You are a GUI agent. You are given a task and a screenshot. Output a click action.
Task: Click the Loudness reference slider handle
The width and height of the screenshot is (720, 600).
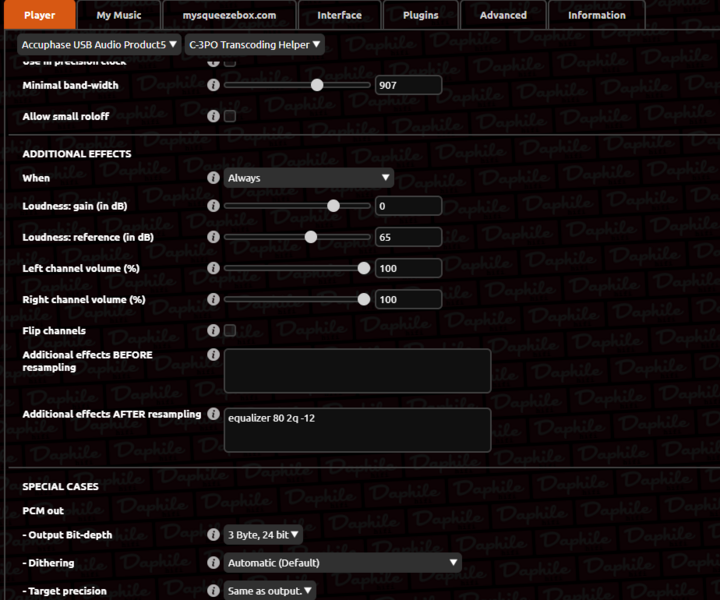coord(310,237)
